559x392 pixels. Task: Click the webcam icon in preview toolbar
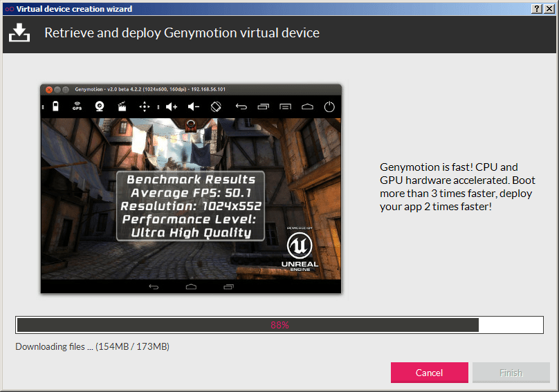click(x=100, y=106)
